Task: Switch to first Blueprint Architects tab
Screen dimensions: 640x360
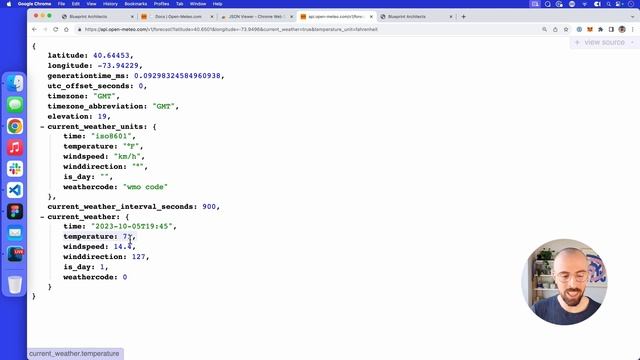Action: (x=97, y=17)
